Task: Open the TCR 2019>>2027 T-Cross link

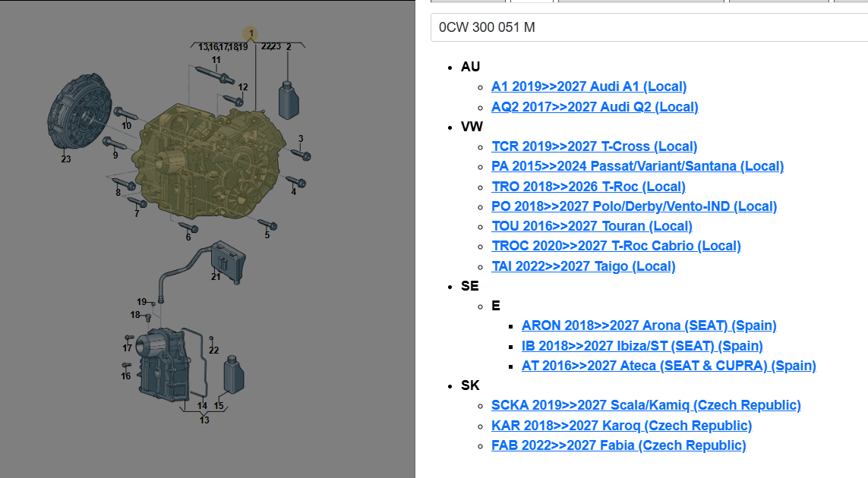Action: pyautogui.click(x=594, y=146)
